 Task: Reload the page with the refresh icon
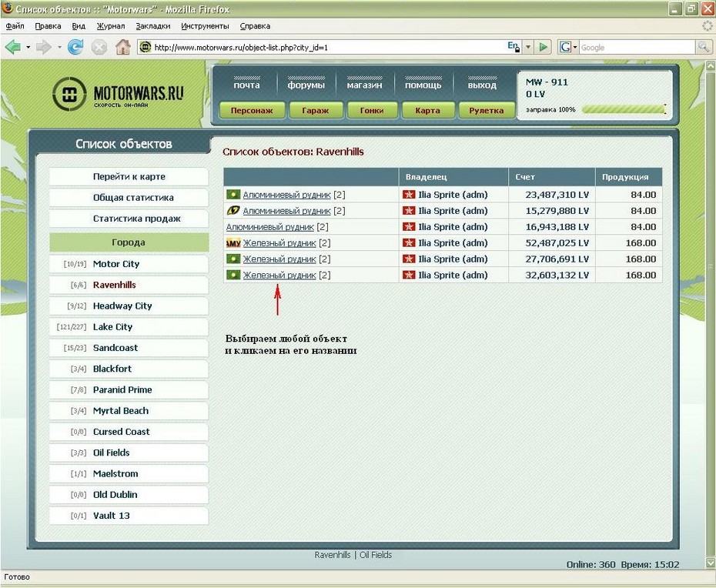(75, 47)
